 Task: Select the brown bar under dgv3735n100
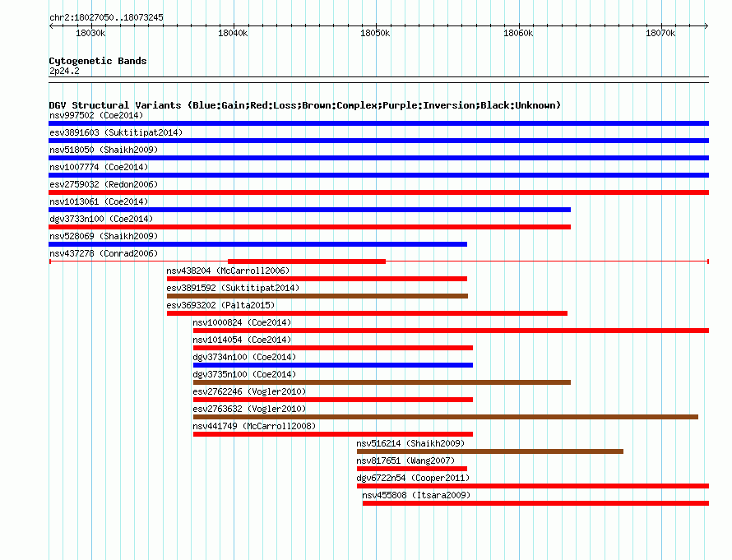[382, 382]
